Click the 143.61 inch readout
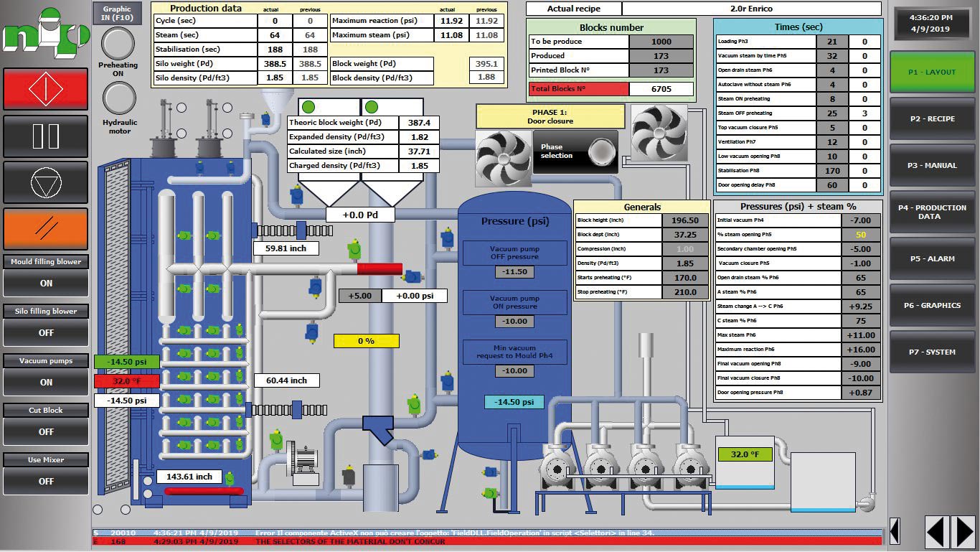 [189, 477]
